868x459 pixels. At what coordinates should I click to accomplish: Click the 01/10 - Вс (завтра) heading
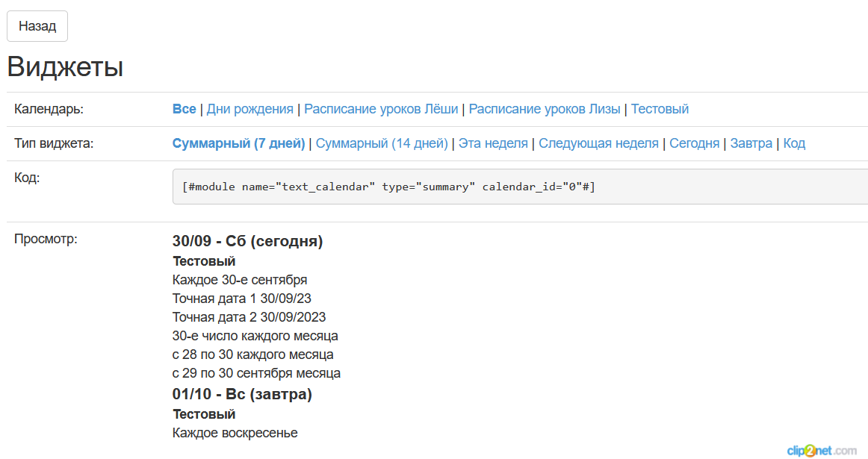coord(242,394)
